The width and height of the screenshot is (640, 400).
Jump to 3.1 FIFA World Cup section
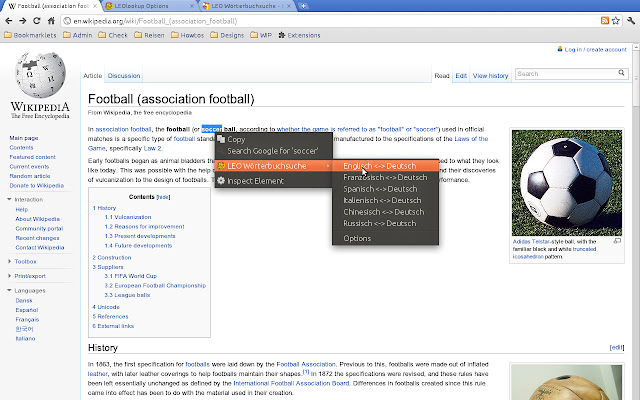[131, 276]
